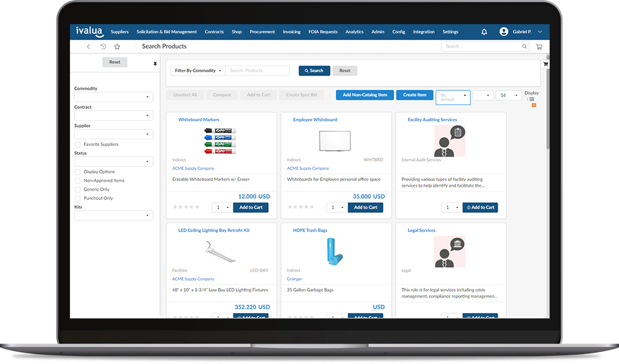Expand the Kits dropdown

point(114,215)
